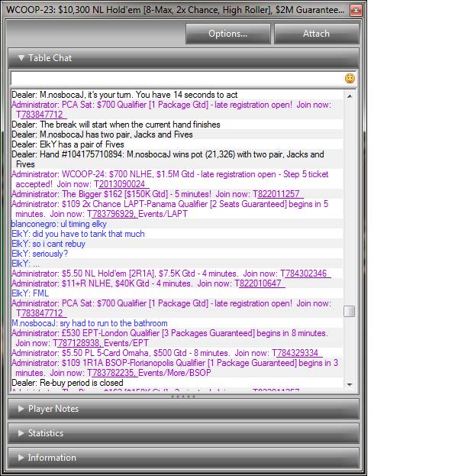This screenshot has height=476, width=458.
Task: Open LAPT qualifier link T783796929
Action: pyautogui.click(x=112, y=214)
